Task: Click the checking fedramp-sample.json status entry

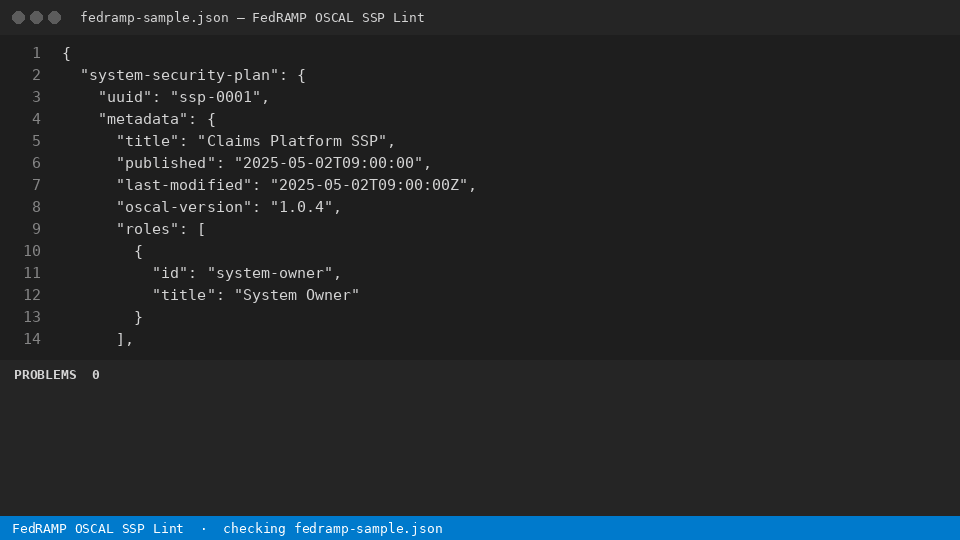Action: pos(332,529)
